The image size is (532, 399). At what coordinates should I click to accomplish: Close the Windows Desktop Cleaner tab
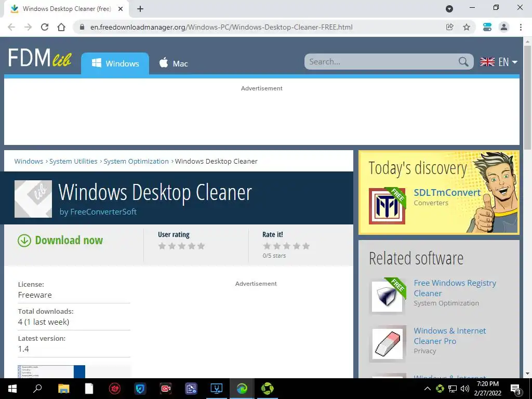tap(121, 9)
